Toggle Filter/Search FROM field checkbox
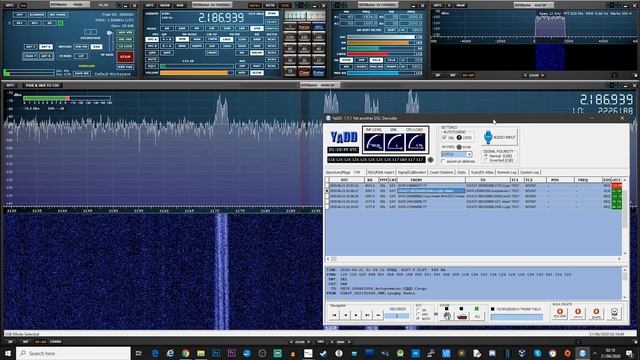The height and width of the screenshot is (360, 640). point(493,309)
